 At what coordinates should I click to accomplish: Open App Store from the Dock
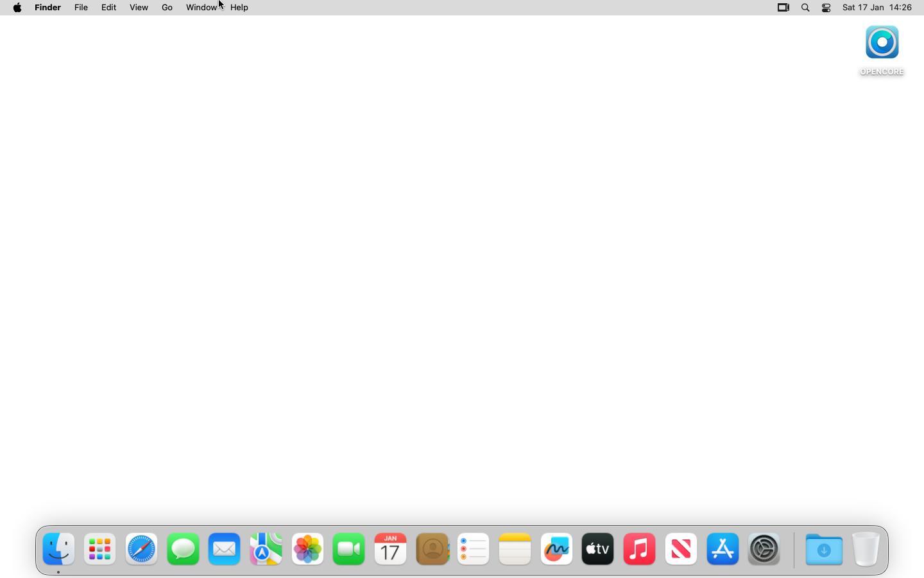coord(723,549)
